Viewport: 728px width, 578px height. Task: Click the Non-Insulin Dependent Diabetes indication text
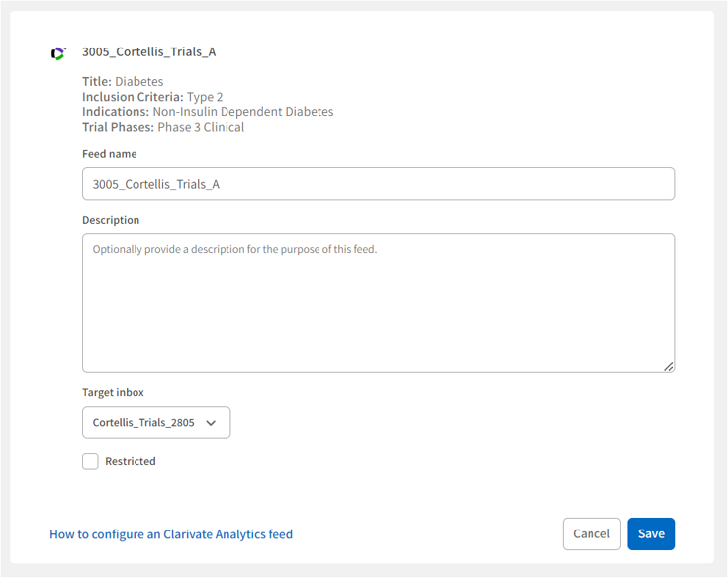(x=242, y=112)
